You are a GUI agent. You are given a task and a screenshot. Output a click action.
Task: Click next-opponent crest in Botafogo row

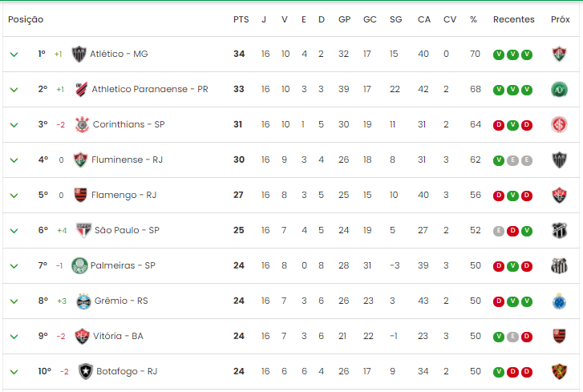coord(559,372)
